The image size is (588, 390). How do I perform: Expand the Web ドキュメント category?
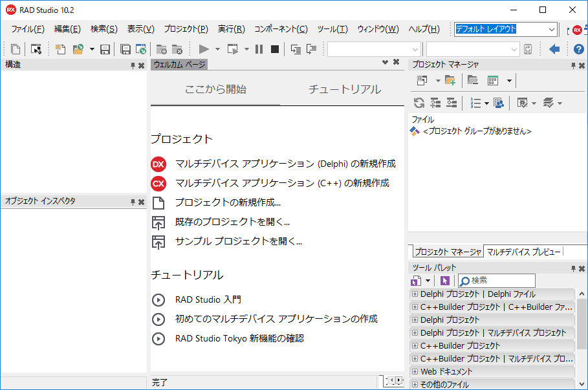(x=415, y=372)
